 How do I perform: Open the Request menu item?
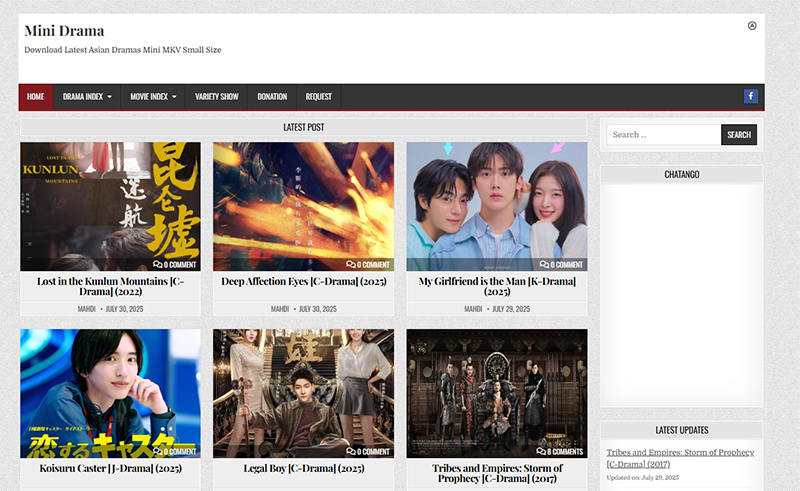coord(318,96)
